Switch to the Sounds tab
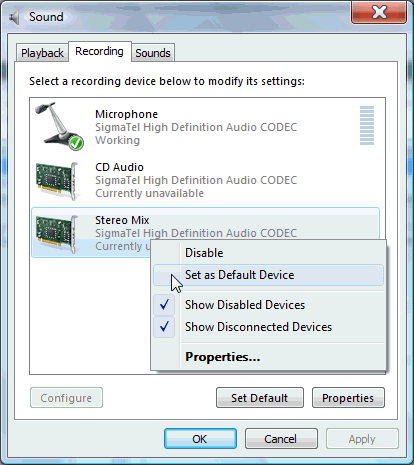The image size is (414, 465). [x=153, y=53]
